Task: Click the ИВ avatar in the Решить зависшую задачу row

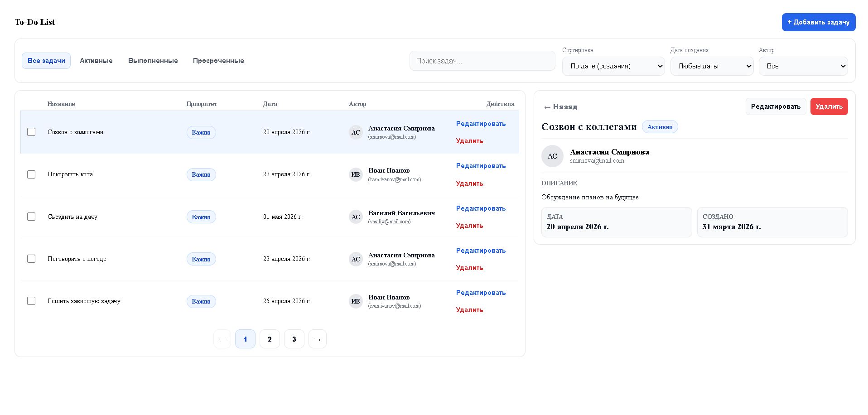Action: pyautogui.click(x=356, y=301)
